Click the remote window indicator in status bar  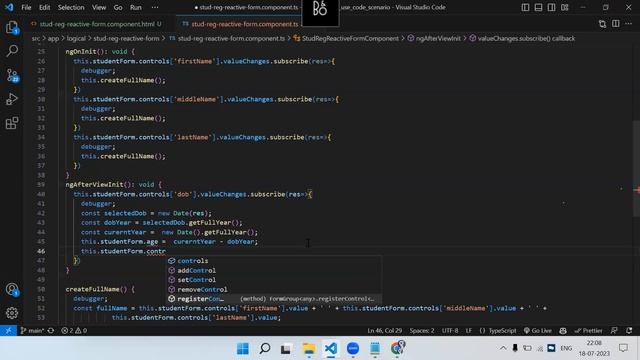click(x=8, y=331)
